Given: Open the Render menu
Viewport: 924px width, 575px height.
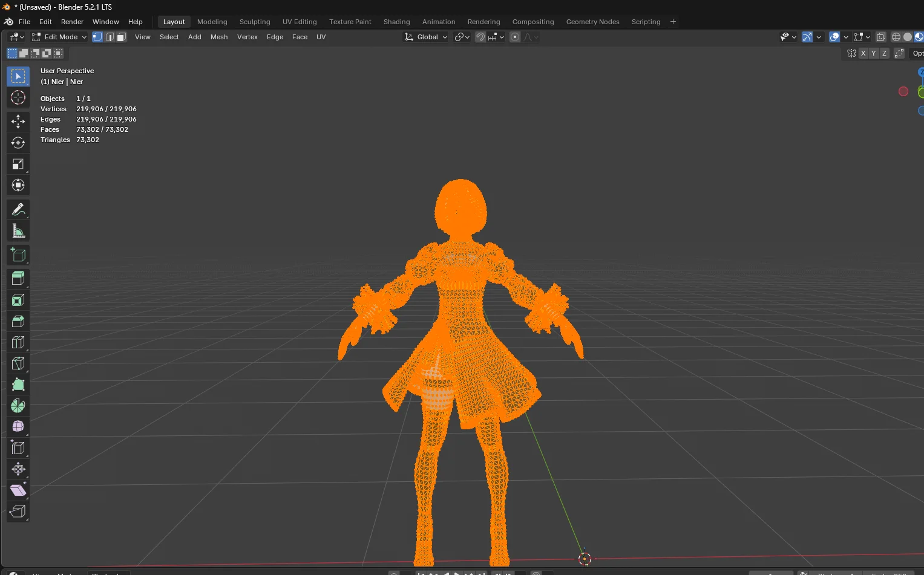Looking at the screenshot, I should click(x=72, y=22).
